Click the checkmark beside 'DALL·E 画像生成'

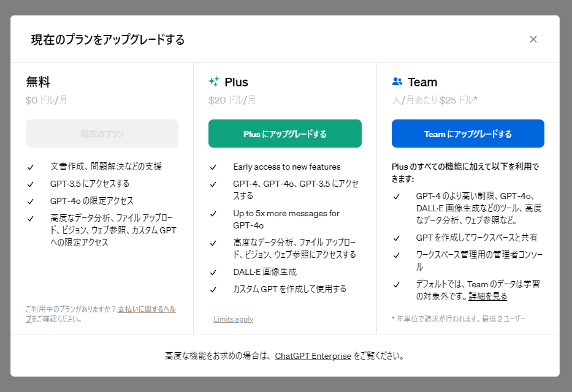point(213,271)
